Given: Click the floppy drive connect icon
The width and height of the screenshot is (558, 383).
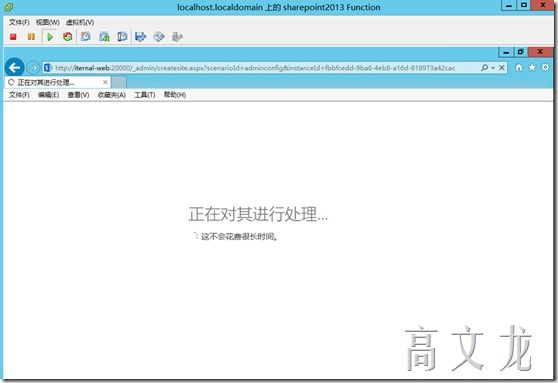Looking at the screenshot, I should pos(141,37).
